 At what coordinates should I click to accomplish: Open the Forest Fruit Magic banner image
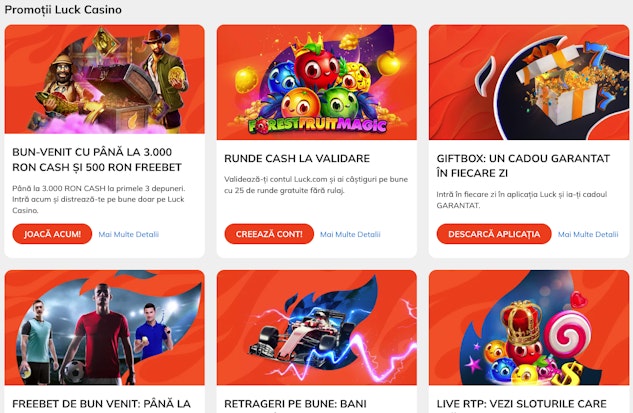coord(317,82)
